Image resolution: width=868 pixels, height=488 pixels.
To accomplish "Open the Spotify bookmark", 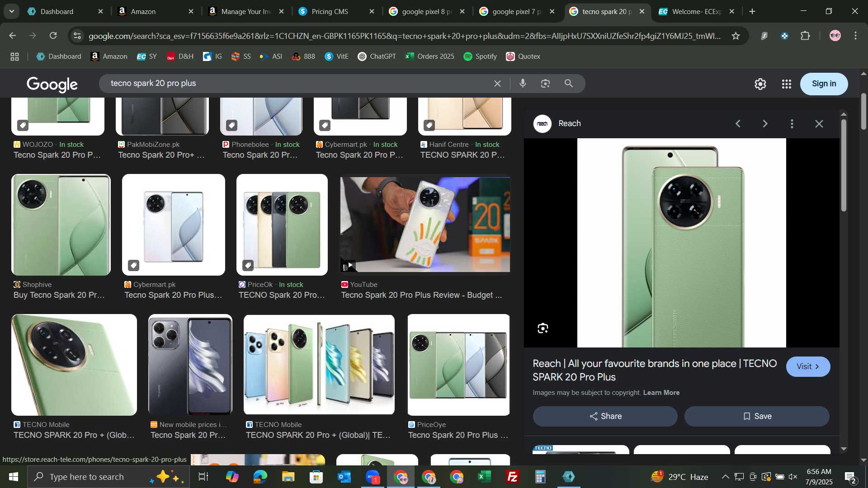I will coord(480,56).
